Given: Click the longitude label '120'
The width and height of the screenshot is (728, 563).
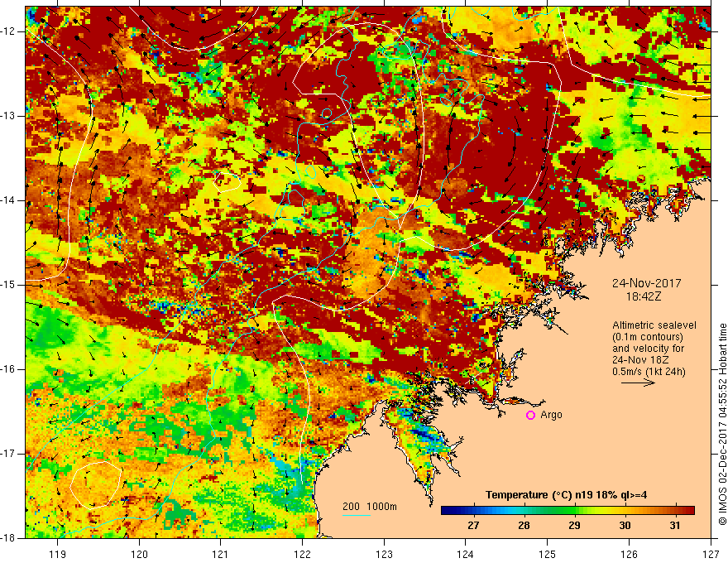Looking at the screenshot, I should click(x=139, y=554).
